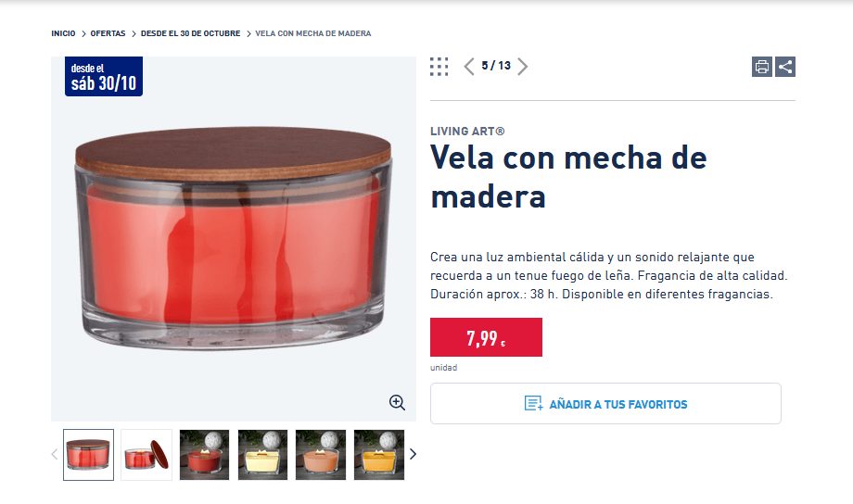The height and width of the screenshot is (504, 853).
Task: Open OFERTAS breadcrumb link
Action: pyautogui.click(x=108, y=33)
